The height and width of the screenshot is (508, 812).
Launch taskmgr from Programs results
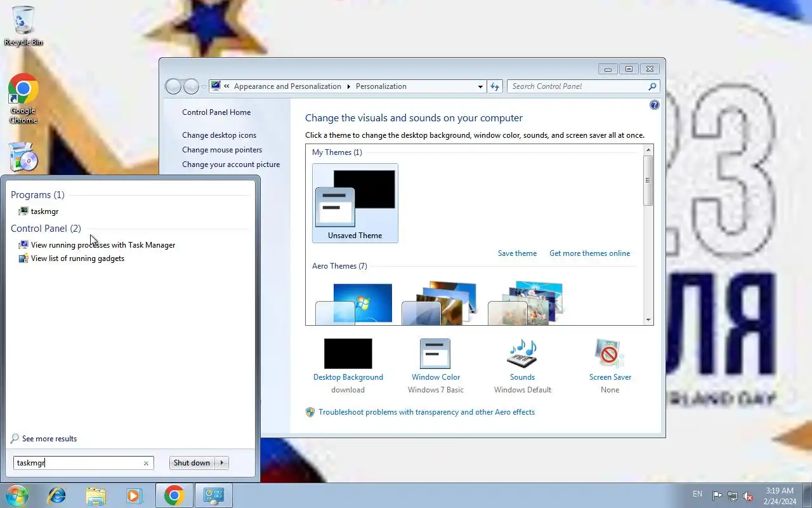pos(44,211)
